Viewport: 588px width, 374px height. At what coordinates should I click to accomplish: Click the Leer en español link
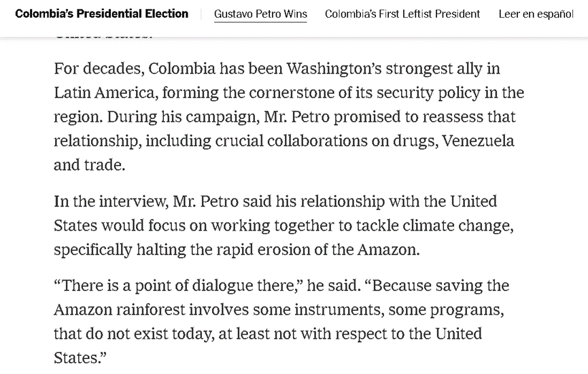(x=536, y=14)
